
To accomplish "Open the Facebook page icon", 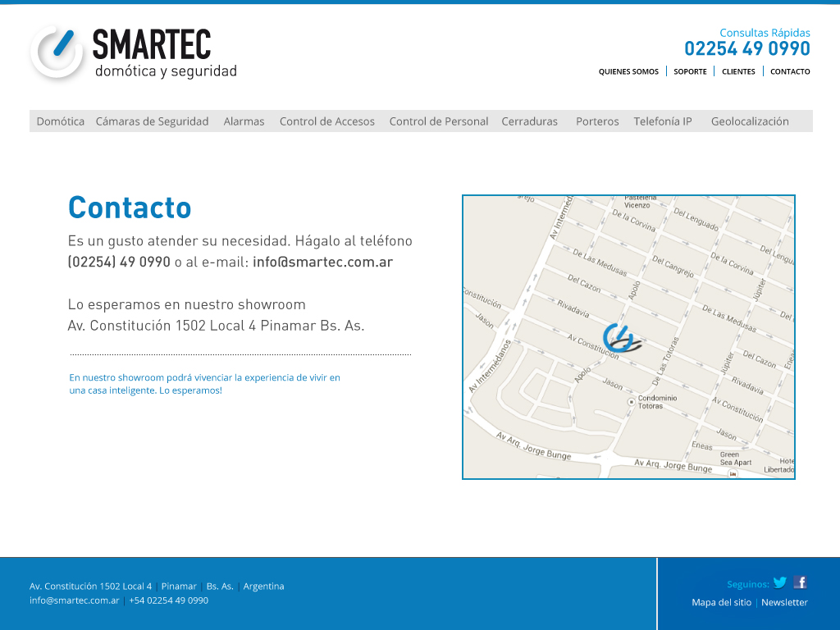I will (x=801, y=582).
